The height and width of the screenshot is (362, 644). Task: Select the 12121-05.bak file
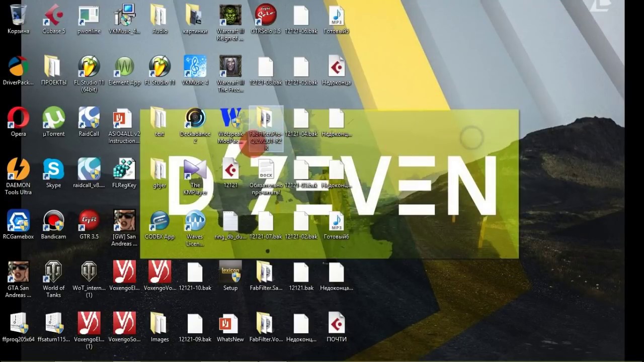[x=301, y=70]
